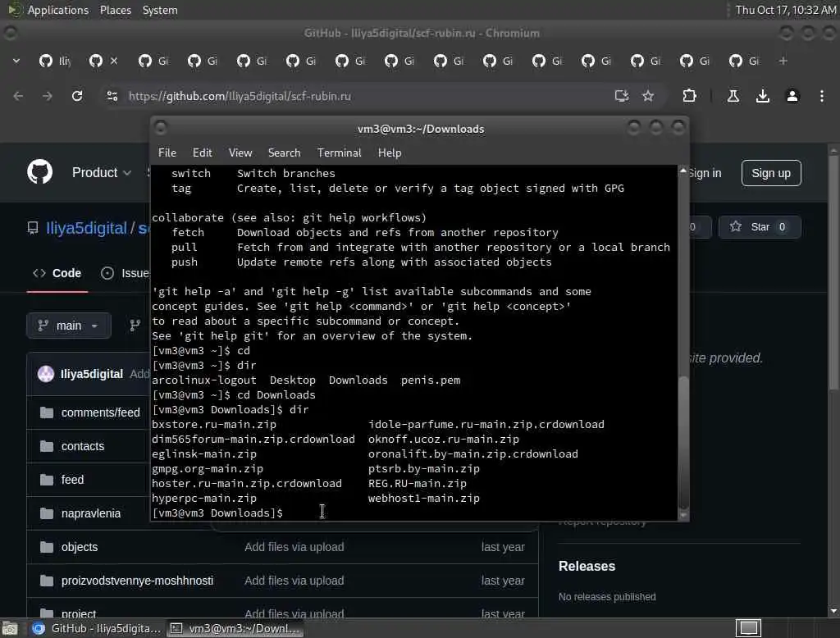This screenshot has width=840, height=638.
Task: Click webhost1-main.zip in terminal output
Action: [x=424, y=499]
